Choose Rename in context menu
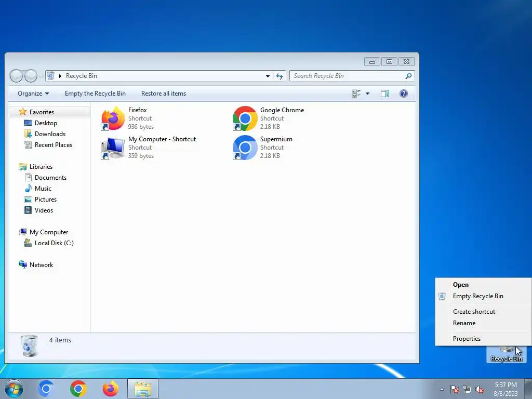 coord(483,323)
